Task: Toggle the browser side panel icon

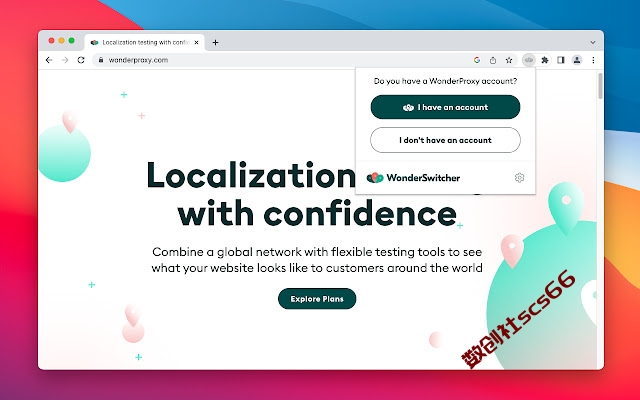Action: 561,60
